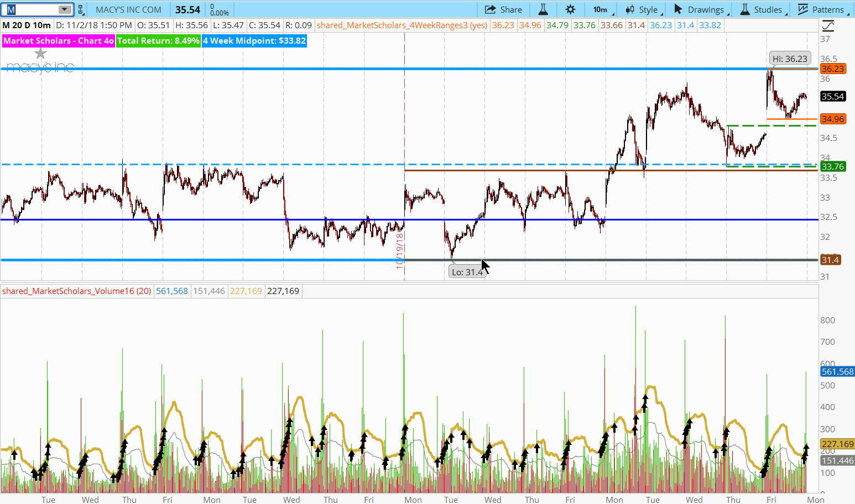This screenshot has height=504, width=855.
Task: Click the R: 0.09 range value
Action: coord(299,25)
